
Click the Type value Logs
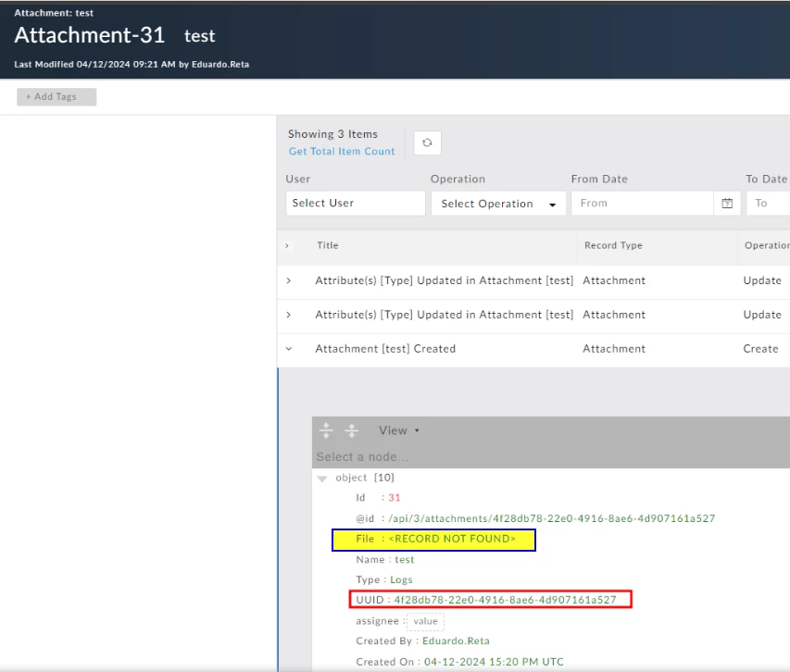(x=401, y=579)
